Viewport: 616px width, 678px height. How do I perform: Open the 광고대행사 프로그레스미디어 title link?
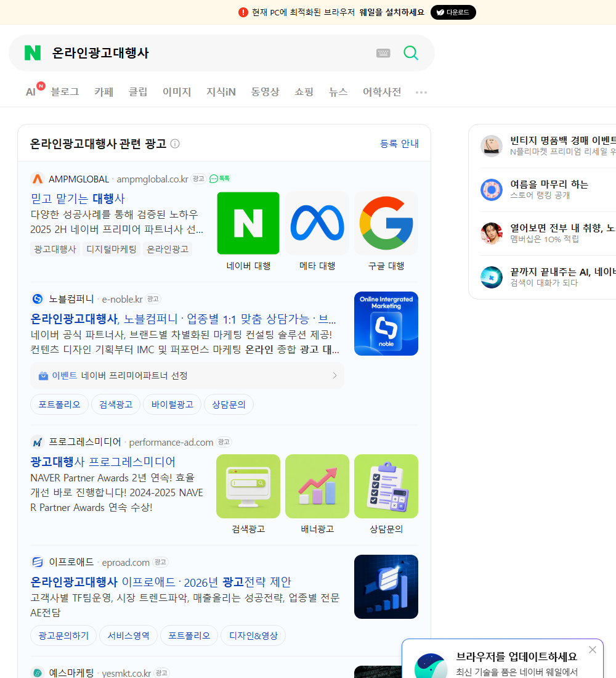103,462
